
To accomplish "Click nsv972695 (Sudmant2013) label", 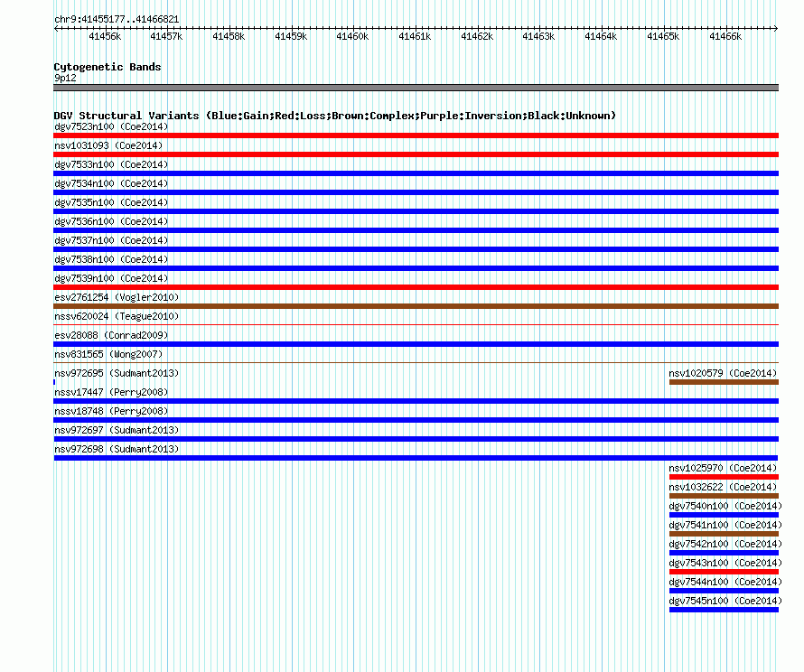I will [117, 373].
